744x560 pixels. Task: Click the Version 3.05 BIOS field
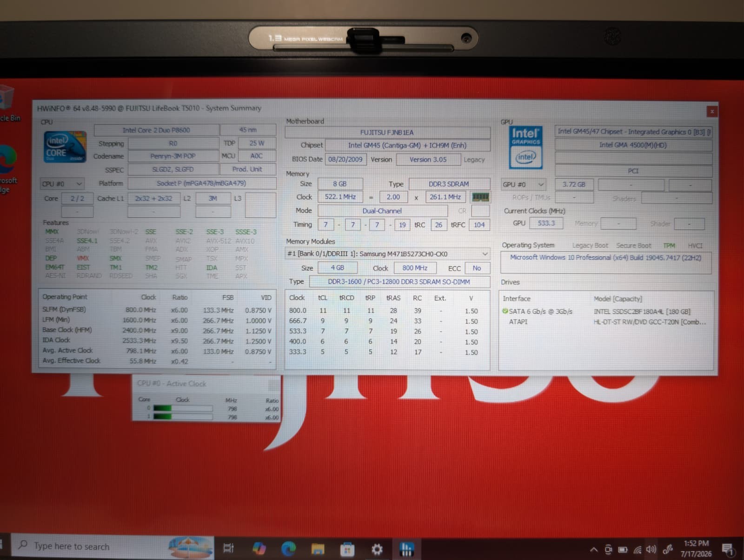pos(428,160)
